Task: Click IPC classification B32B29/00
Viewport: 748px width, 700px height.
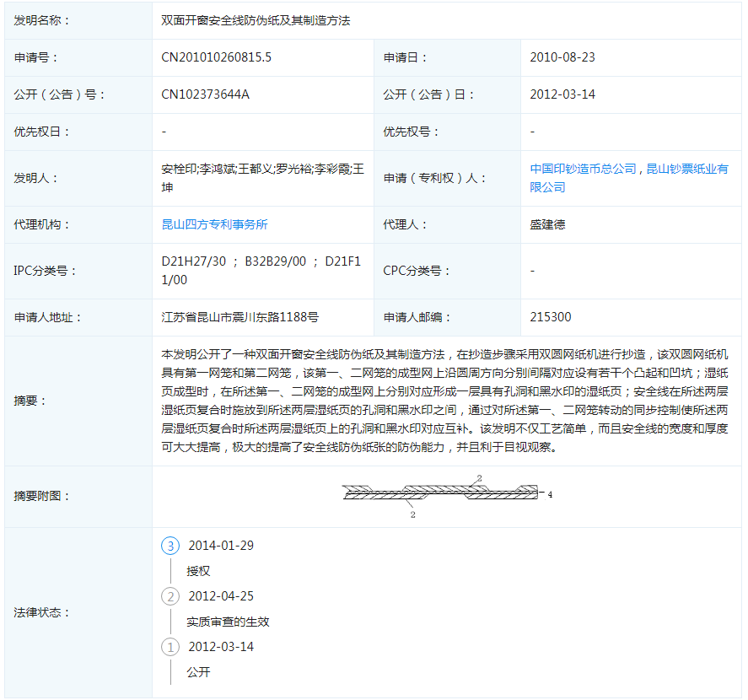Action: pyautogui.click(x=275, y=262)
